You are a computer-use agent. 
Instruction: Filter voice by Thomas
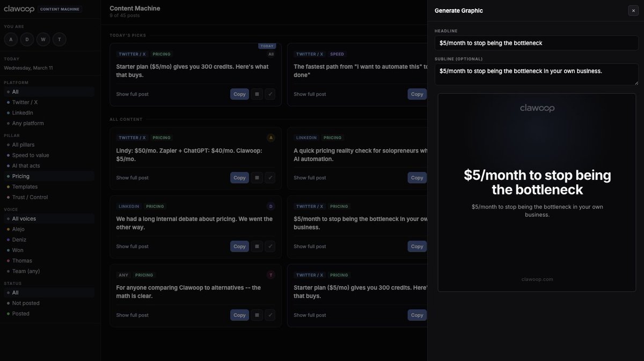(x=49, y=261)
